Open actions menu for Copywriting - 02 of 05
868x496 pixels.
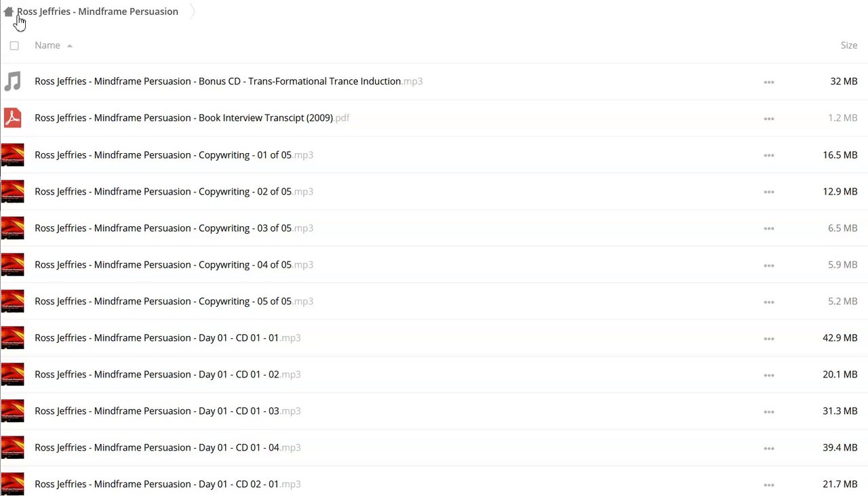(769, 192)
